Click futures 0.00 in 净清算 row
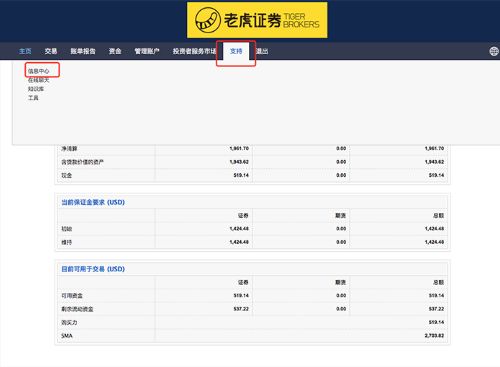Viewport: 500px width, 367px height. click(x=341, y=148)
